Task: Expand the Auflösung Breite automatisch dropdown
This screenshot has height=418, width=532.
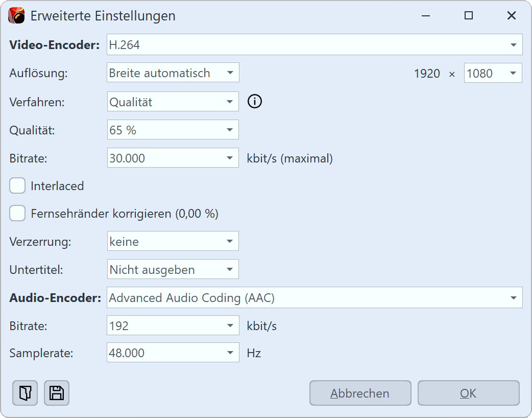Action: click(x=173, y=73)
